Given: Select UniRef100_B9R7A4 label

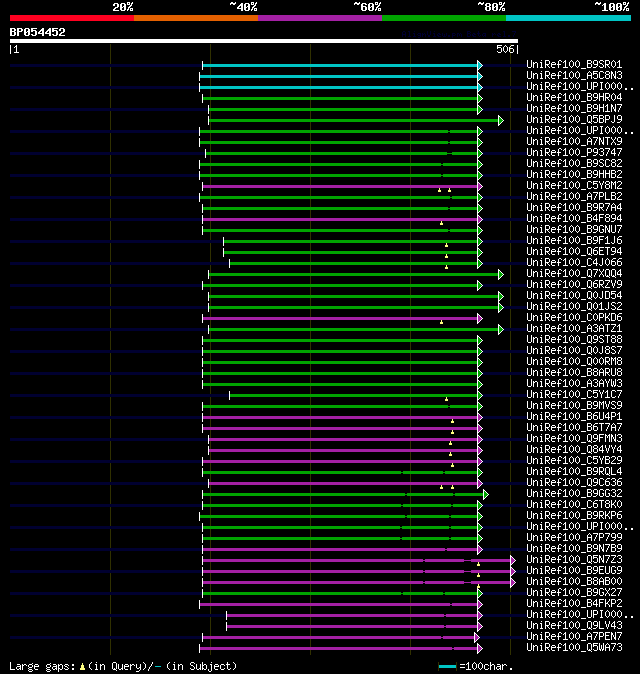Looking at the screenshot, I should [574, 208].
